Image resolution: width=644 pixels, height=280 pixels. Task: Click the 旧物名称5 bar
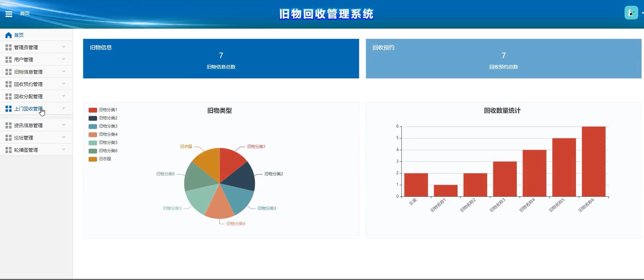pos(564,167)
